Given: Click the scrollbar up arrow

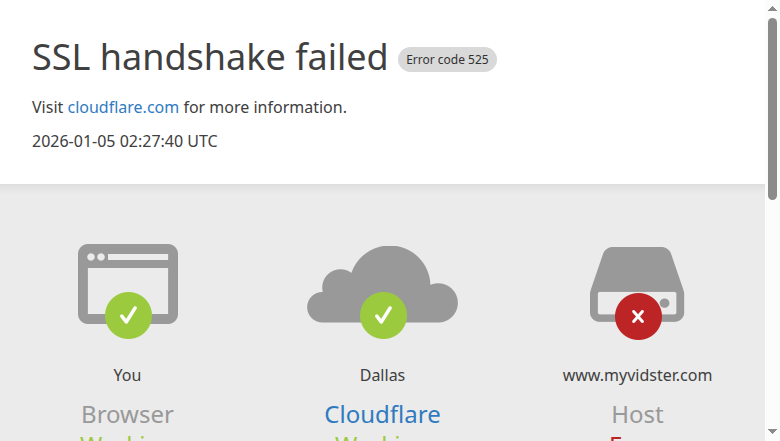Looking at the screenshot, I should (x=772, y=7).
